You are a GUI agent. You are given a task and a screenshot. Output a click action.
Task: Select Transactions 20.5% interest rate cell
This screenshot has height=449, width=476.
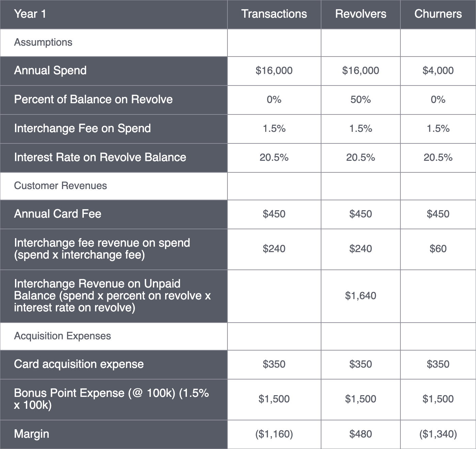(274, 158)
